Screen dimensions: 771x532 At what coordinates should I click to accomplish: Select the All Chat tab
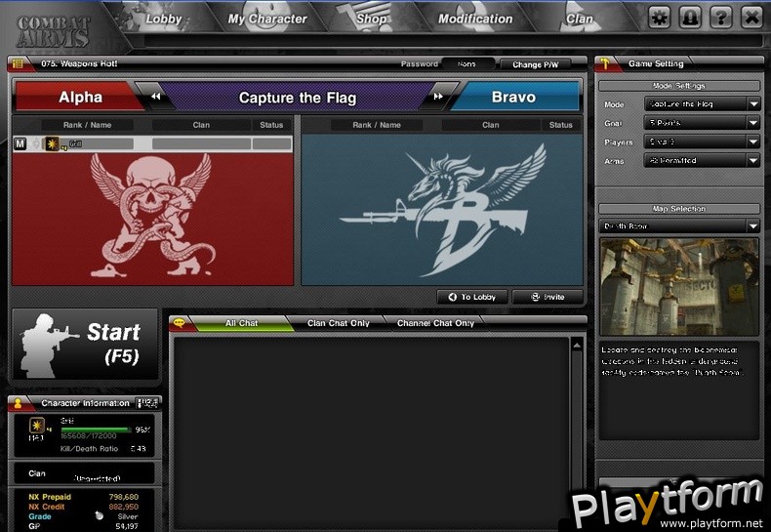click(x=241, y=323)
